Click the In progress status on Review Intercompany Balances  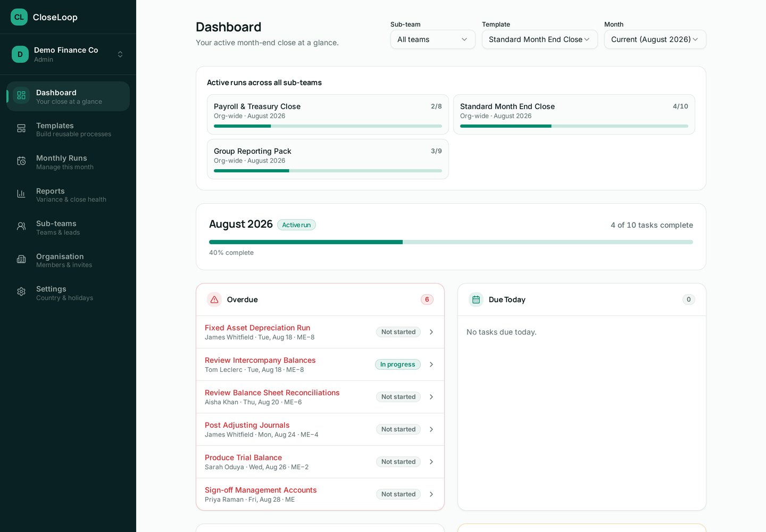[398, 364]
